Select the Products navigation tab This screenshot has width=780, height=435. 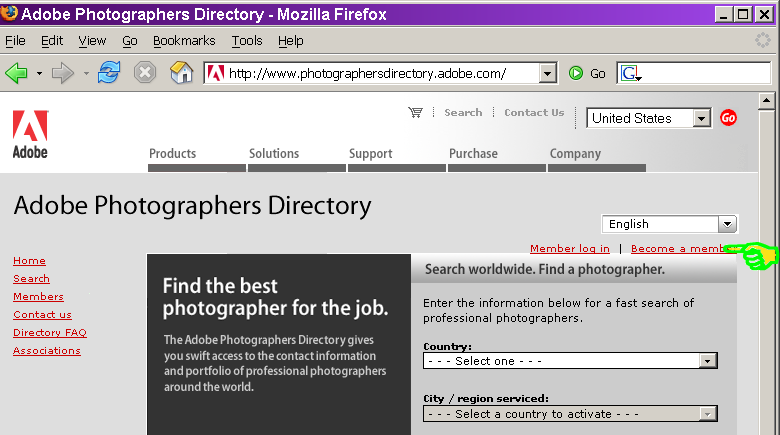(x=173, y=154)
